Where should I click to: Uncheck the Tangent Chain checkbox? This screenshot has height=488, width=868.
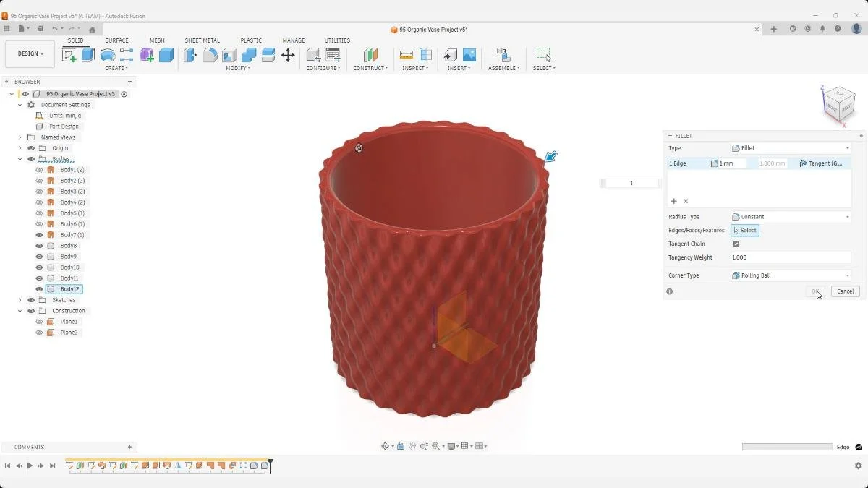click(736, 244)
